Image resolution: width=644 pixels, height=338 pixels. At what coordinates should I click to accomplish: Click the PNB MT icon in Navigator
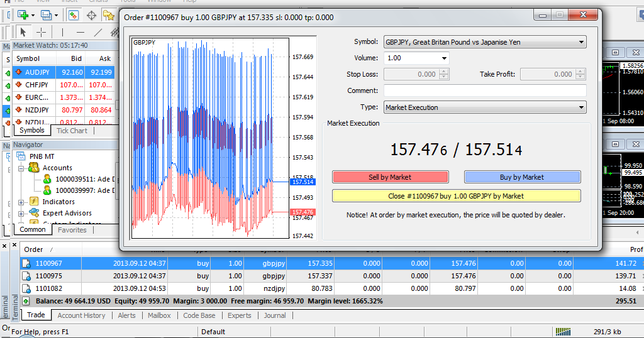click(x=21, y=156)
